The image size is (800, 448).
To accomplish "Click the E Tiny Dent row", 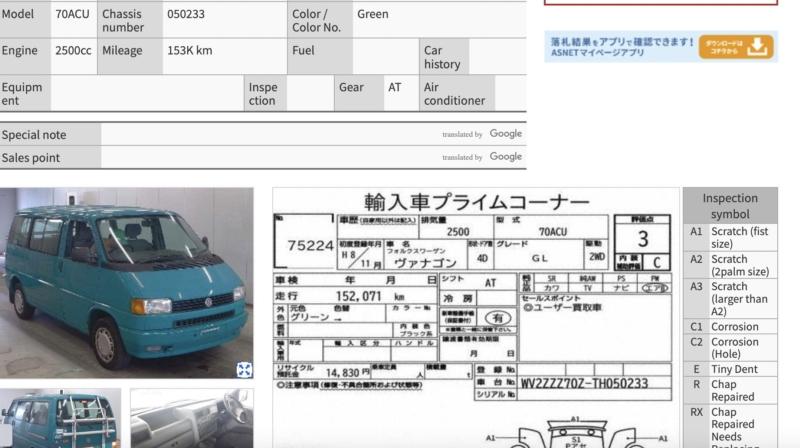I will (x=730, y=369).
